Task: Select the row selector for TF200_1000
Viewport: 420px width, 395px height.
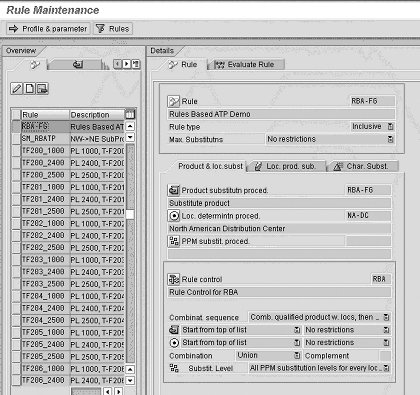Action: coord(16,151)
